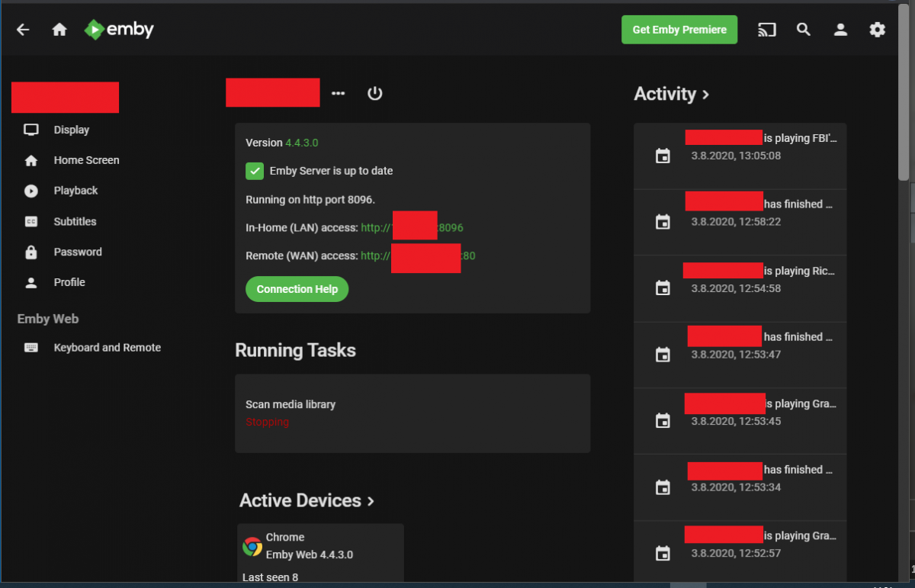Click the user profile icon
The image size is (915, 588).
[x=840, y=30]
